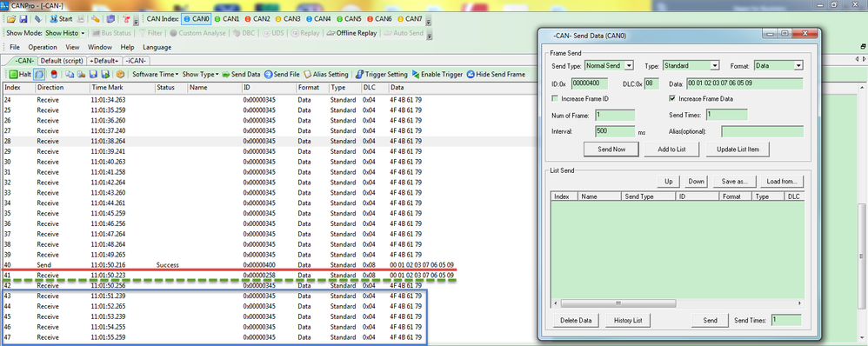Open Send Data from the toolbar
Image resolution: width=868 pixels, height=346 pixels.
(x=242, y=74)
